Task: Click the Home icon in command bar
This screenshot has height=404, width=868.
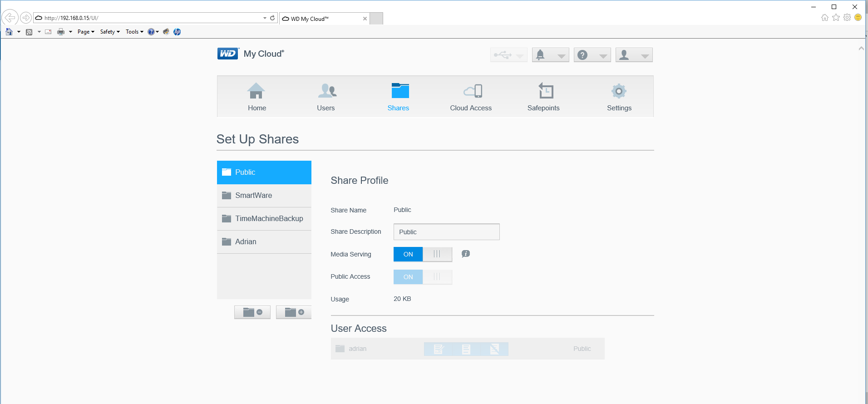Action: pyautogui.click(x=9, y=32)
